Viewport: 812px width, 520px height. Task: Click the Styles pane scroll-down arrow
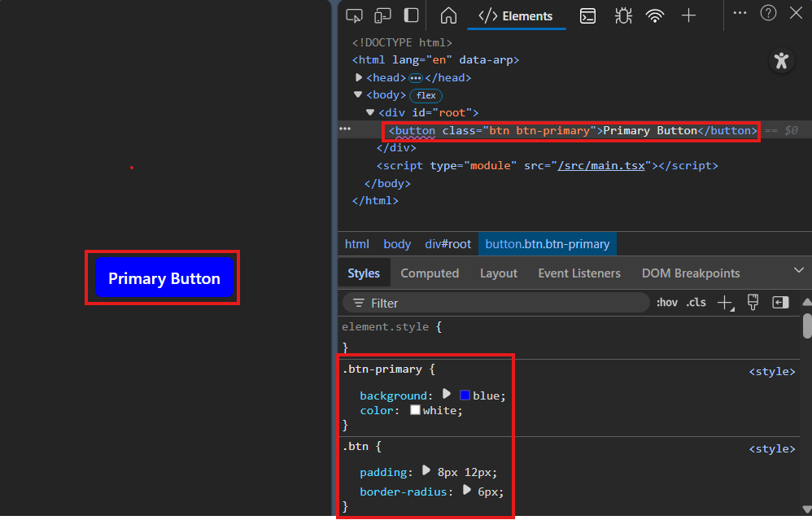[x=807, y=509]
